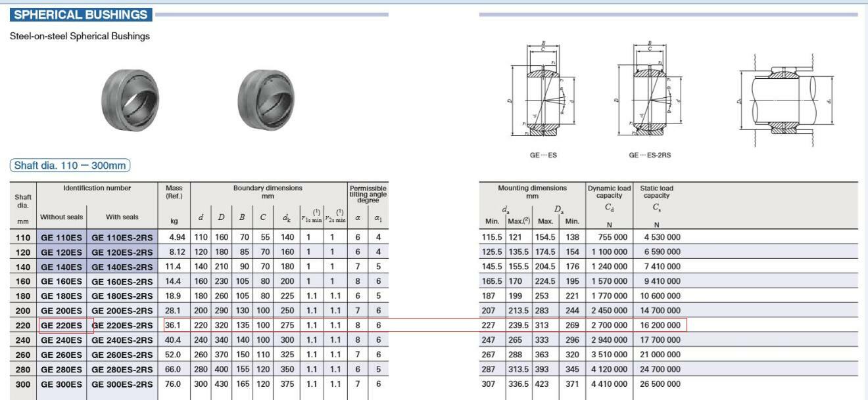
Task: Click the 'Boundary dimensions mm' header
Action: click(268, 192)
